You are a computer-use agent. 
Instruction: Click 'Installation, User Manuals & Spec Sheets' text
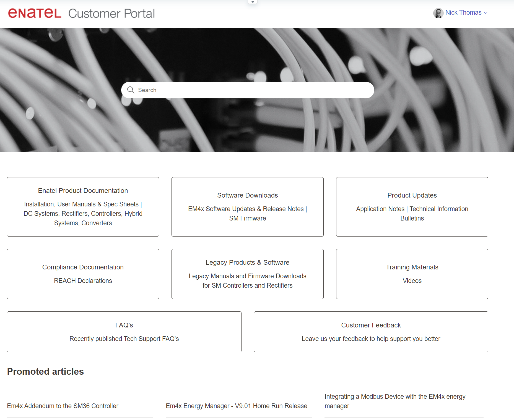tap(81, 204)
